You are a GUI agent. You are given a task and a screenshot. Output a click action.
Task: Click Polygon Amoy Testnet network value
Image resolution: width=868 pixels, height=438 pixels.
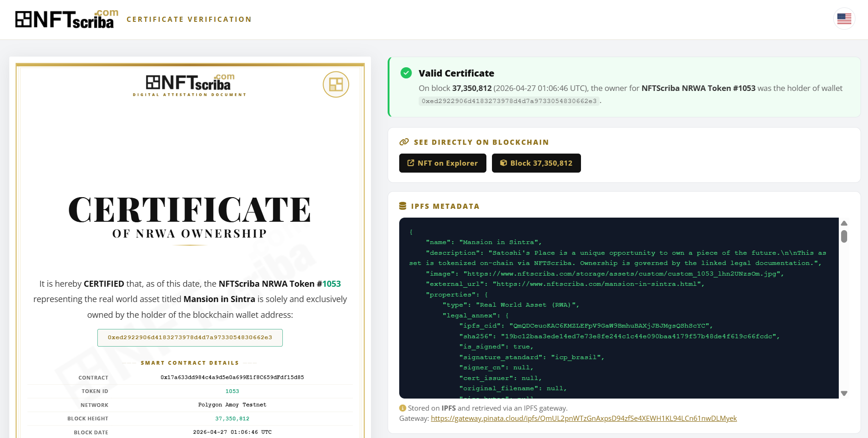tap(232, 405)
